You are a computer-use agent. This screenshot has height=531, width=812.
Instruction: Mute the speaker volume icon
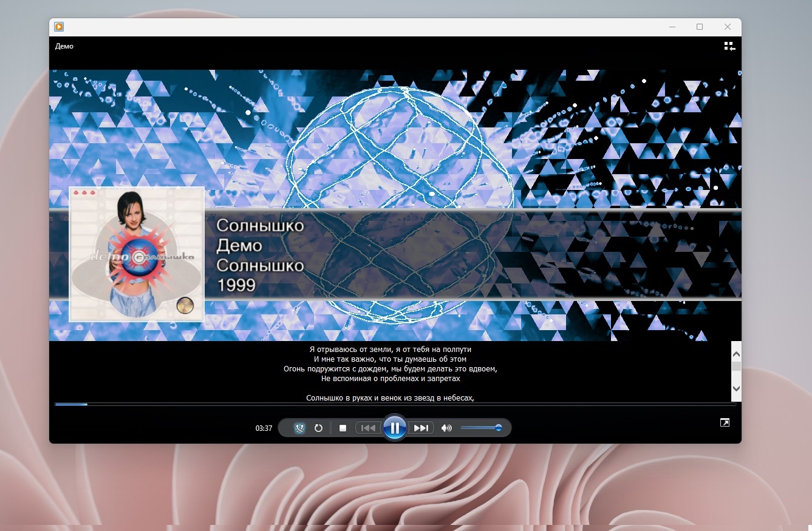point(446,428)
